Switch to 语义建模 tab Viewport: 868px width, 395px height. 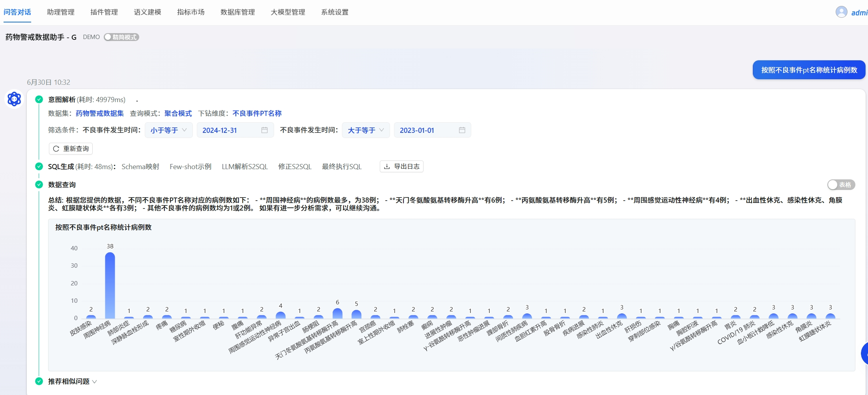click(x=147, y=12)
